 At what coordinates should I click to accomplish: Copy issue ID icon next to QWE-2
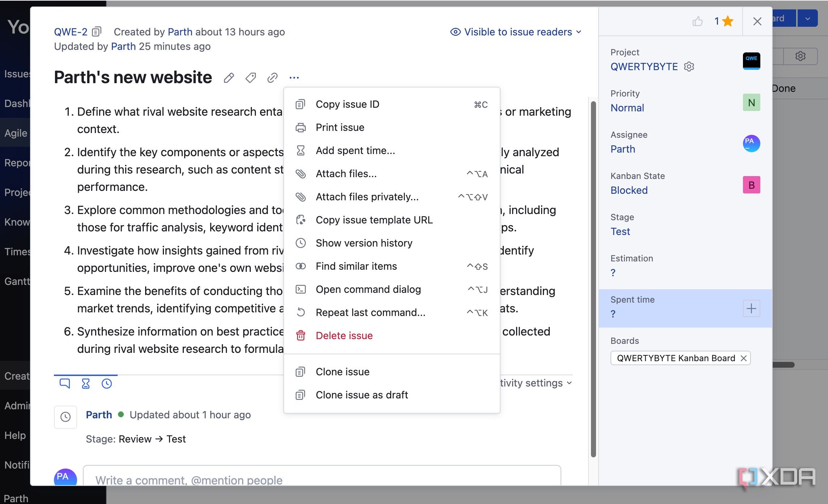pos(97,32)
